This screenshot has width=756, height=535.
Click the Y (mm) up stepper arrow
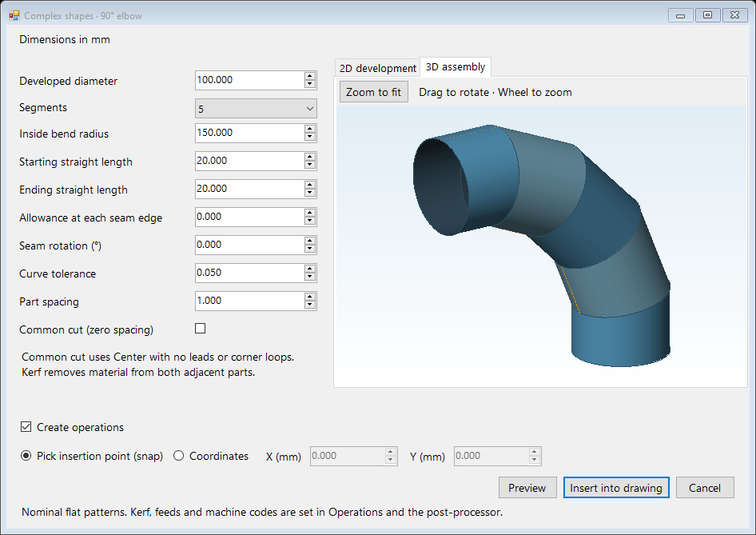tap(534, 452)
